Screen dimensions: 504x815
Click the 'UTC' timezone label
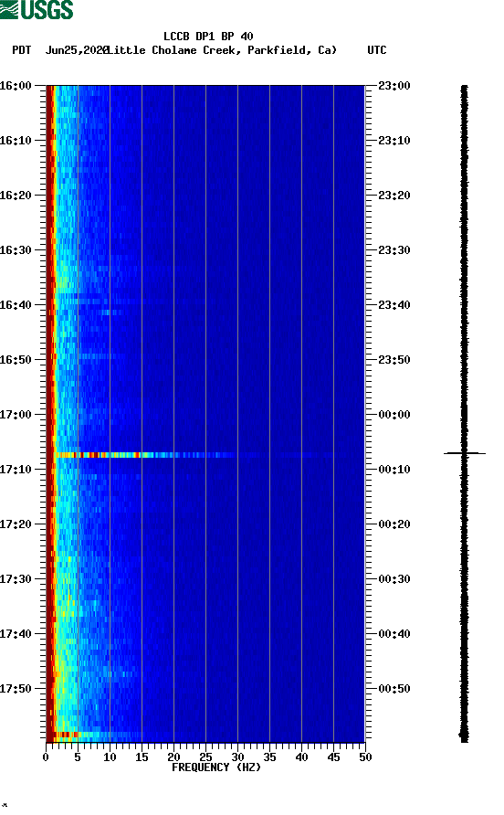point(377,50)
